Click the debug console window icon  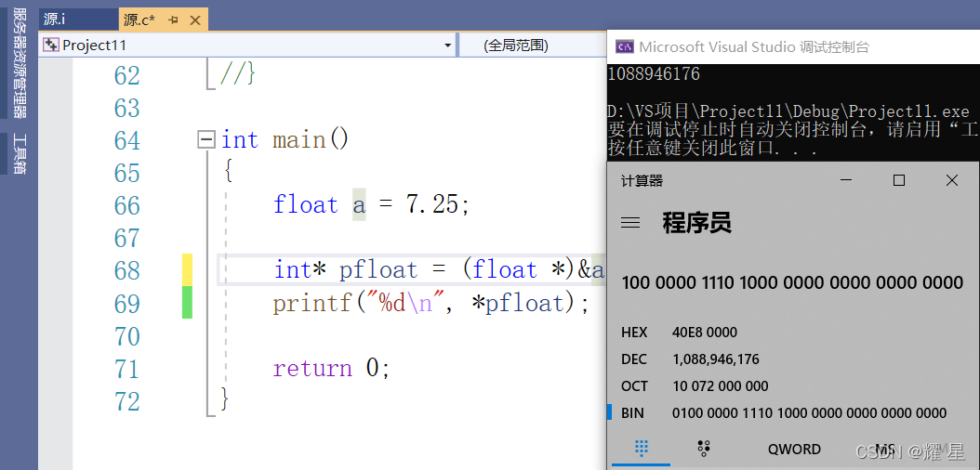tap(625, 46)
